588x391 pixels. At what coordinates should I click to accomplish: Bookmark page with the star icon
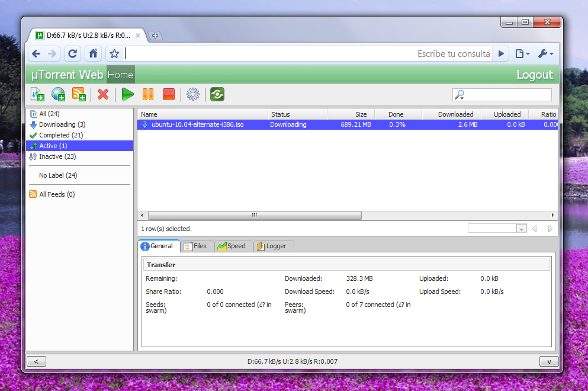pos(114,54)
